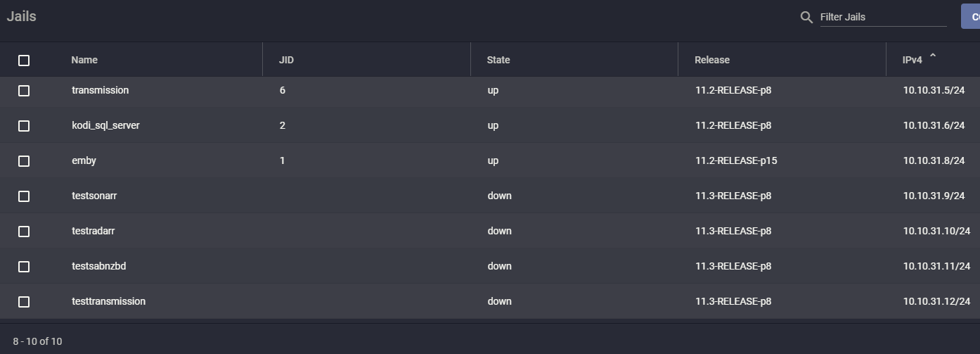Tick the testsabnzbd jail checkbox
Screen dimensions: 980x354
tap(24, 267)
